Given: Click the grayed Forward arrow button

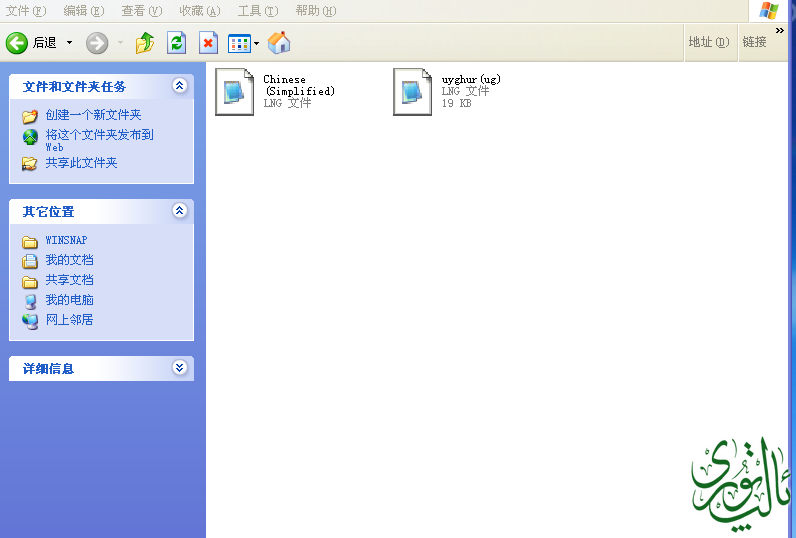Looking at the screenshot, I should [97, 42].
